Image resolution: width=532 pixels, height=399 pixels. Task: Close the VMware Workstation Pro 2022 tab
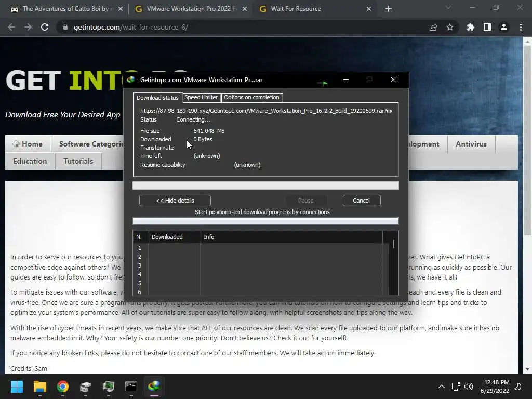[245, 9]
